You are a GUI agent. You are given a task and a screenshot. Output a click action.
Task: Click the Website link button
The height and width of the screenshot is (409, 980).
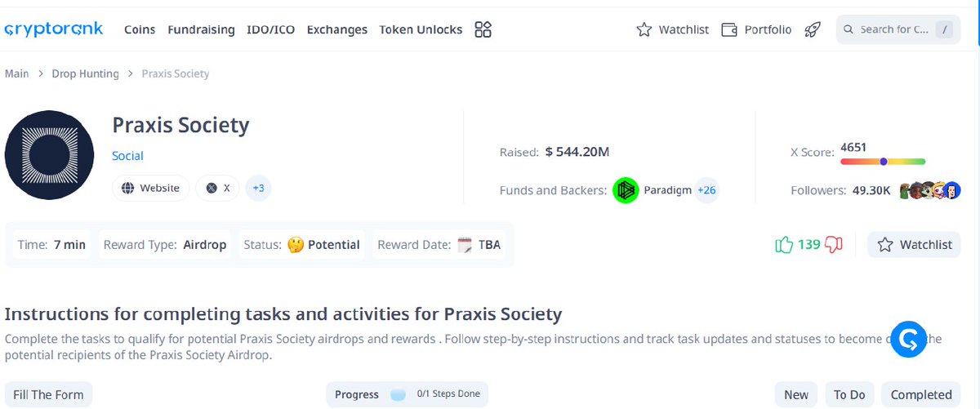[151, 188]
